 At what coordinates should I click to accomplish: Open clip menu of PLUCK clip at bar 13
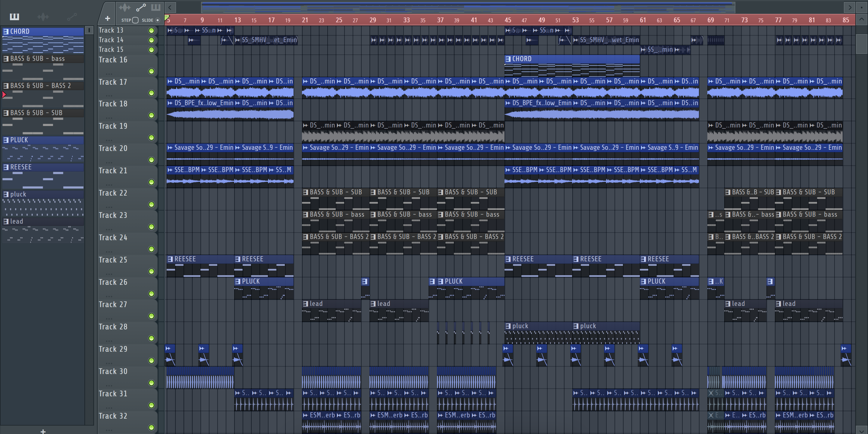pyautogui.click(x=237, y=281)
